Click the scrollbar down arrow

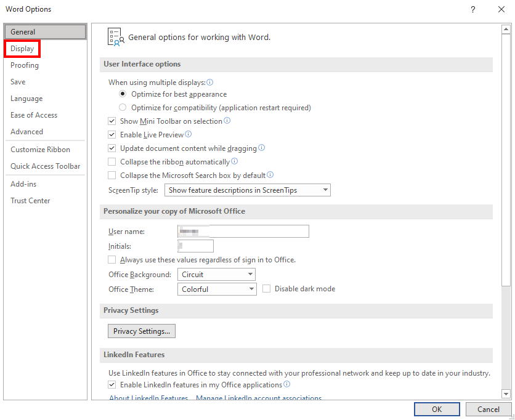pos(506,394)
